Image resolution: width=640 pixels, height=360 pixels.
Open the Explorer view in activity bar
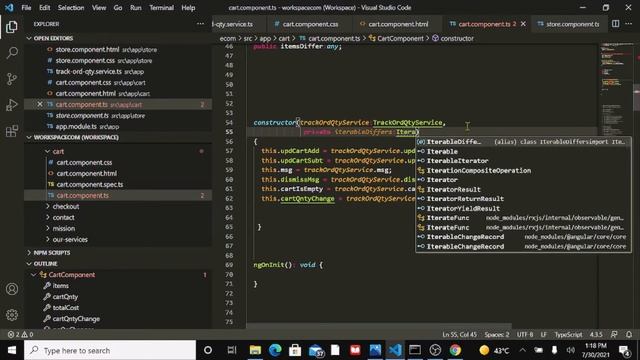(x=12, y=27)
